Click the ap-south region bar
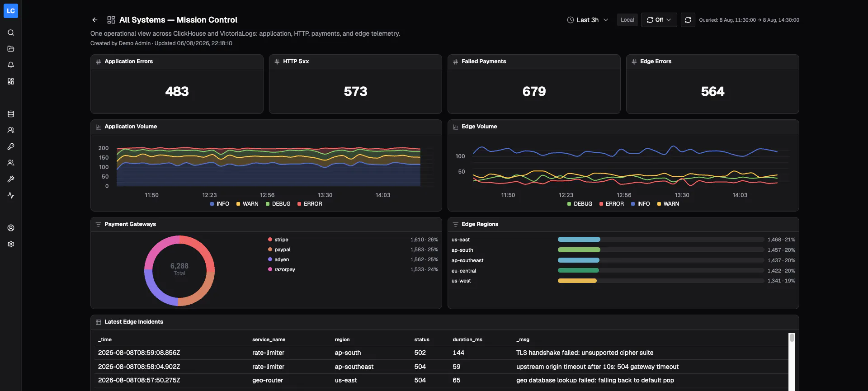868x391 pixels. 579,250
